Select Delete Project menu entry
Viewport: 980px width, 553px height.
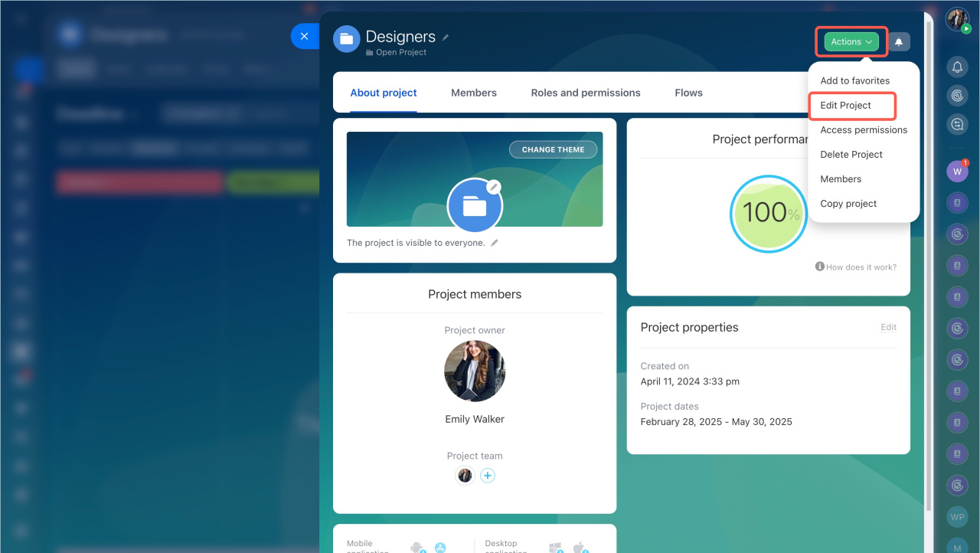851,155
